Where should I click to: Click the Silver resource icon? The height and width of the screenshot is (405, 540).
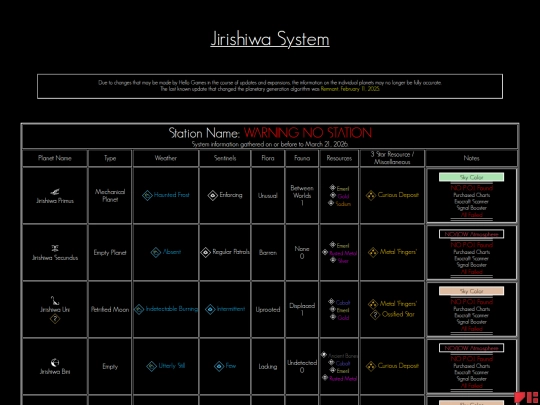tap(333, 260)
